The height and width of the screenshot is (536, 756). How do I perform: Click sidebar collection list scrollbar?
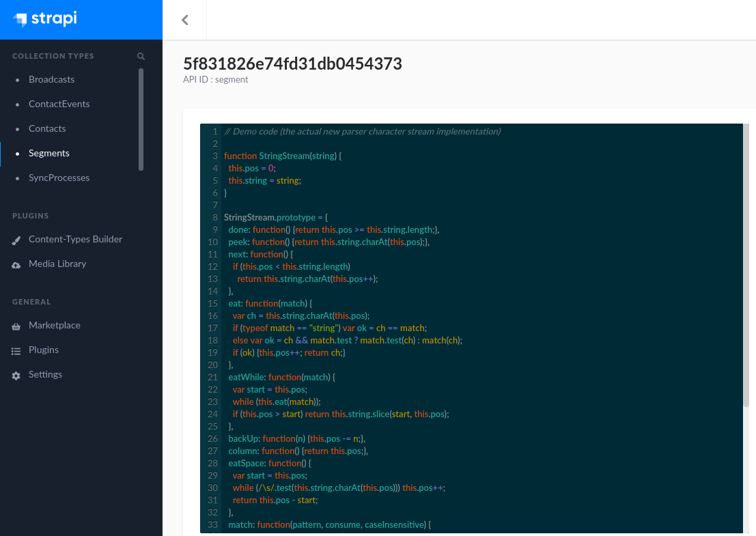click(141, 119)
